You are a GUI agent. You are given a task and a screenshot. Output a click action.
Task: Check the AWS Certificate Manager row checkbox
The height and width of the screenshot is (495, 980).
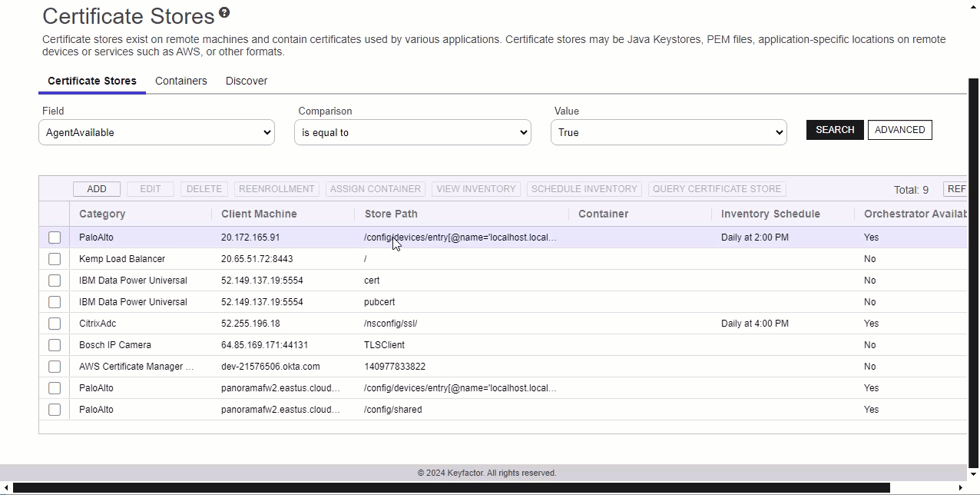tap(55, 367)
